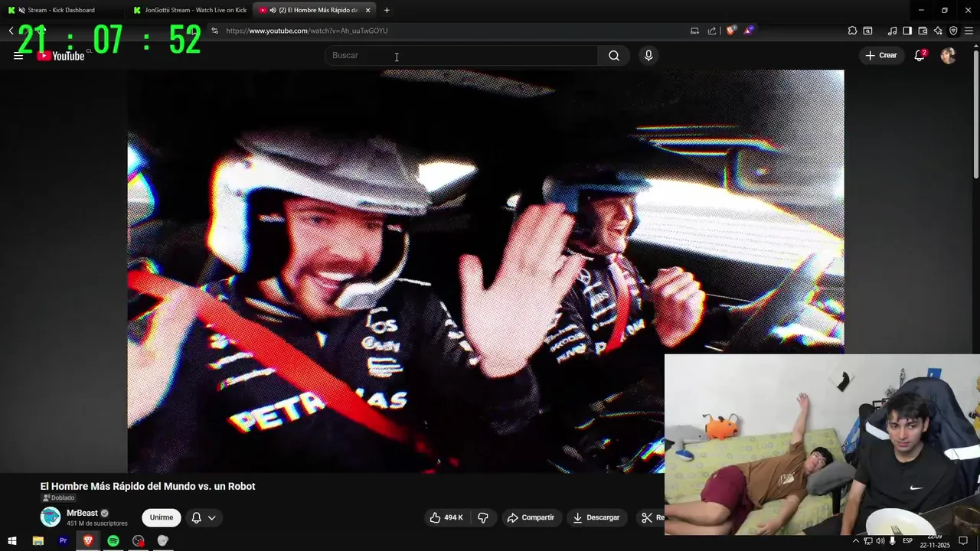This screenshot has height=551, width=980.
Task: Open the Brave Shields lion icon
Action: [731, 31]
